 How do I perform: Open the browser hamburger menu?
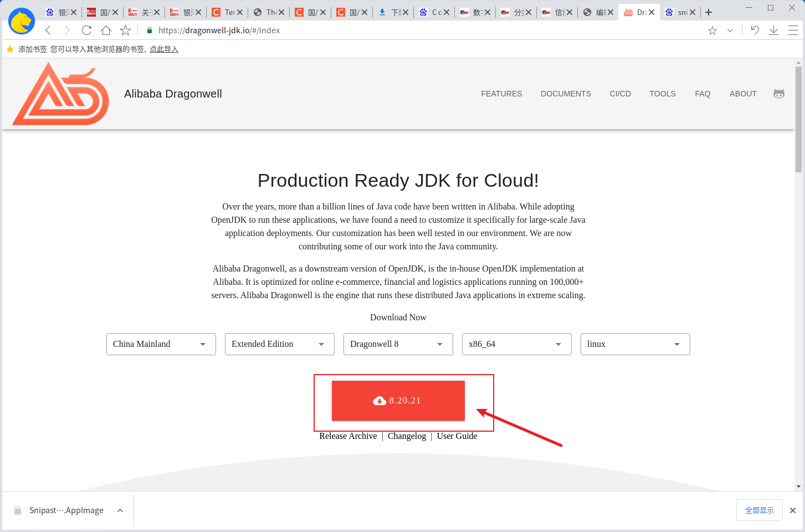(793, 30)
